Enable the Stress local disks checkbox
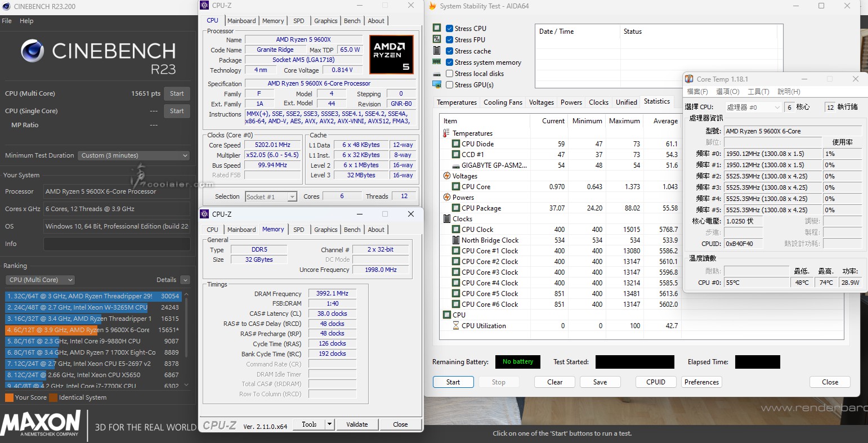This screenshot has width=868, height=443. (450, 74)
